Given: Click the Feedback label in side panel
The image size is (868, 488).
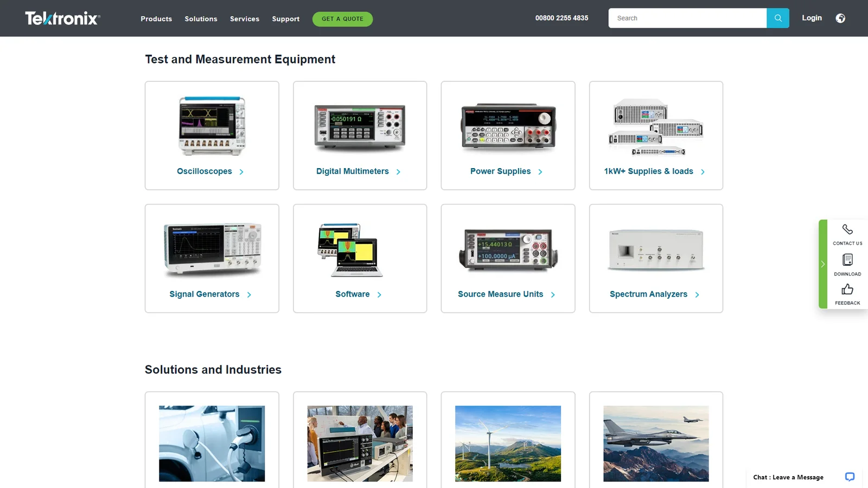Looking at the screenshot, I should pos(847,303).
